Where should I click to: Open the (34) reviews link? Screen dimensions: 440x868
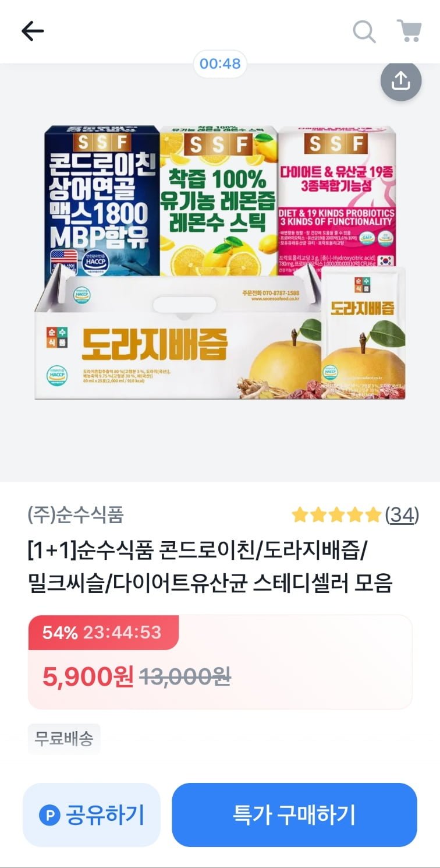(402, 515)
